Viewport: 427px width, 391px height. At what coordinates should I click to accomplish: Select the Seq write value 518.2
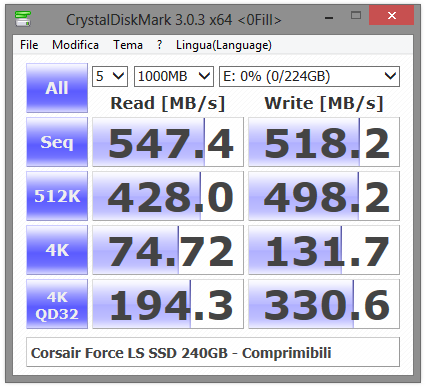pos(324,142)
